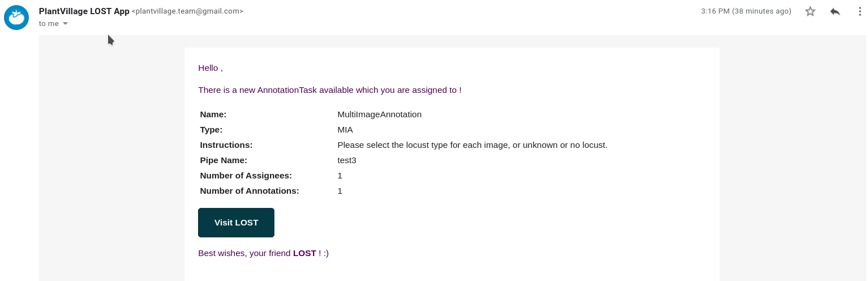Click the 3:16 PM timestamp
This screenshot has height=281, width=868.
coord(746,11)
